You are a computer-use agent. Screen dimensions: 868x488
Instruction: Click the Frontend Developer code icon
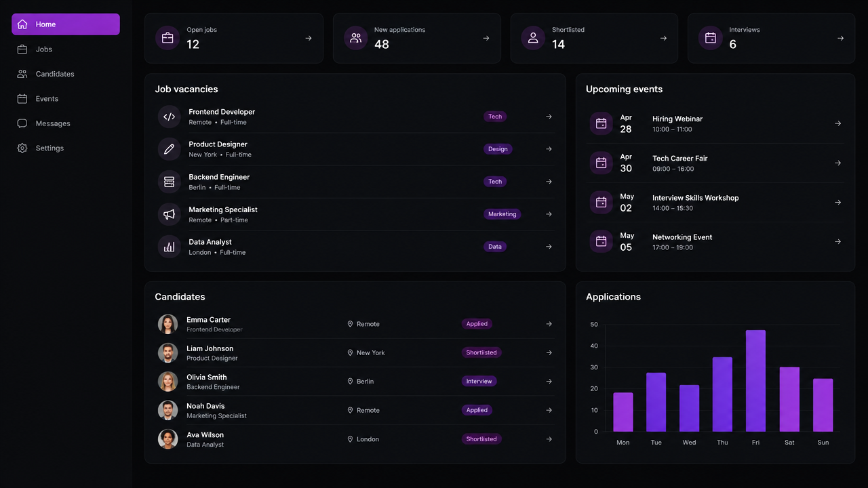tap(170, 117)
